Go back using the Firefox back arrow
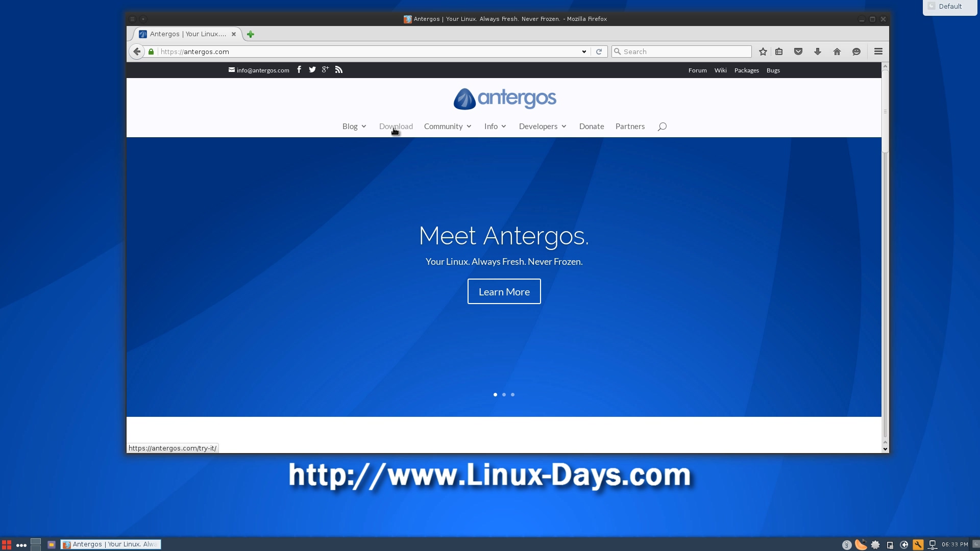Viewport: 980px width, 551px height. pos(136,52)
